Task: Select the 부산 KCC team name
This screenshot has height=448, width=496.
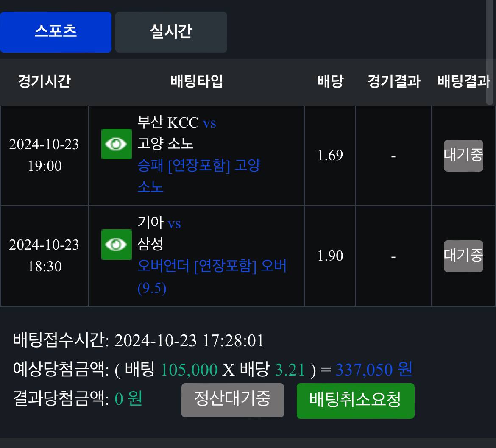Action: (168, 122)
